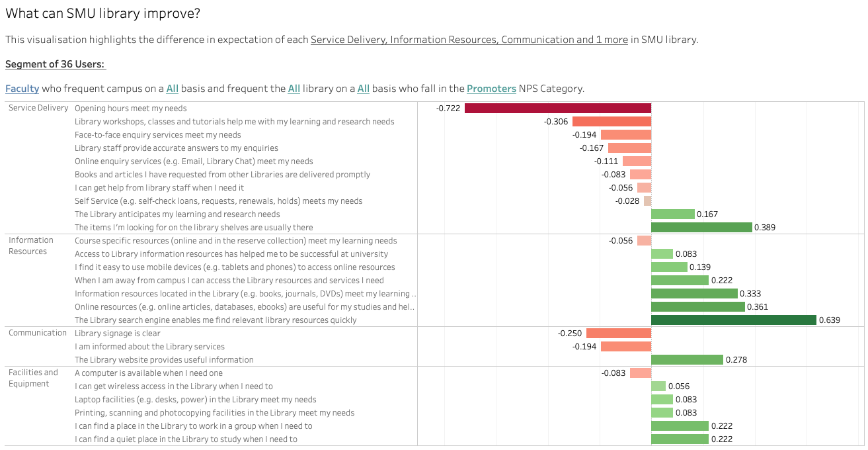The image size is (868, 450).
Task: Click 'Course specific resources' row label
Action: [x=236, y=240]
